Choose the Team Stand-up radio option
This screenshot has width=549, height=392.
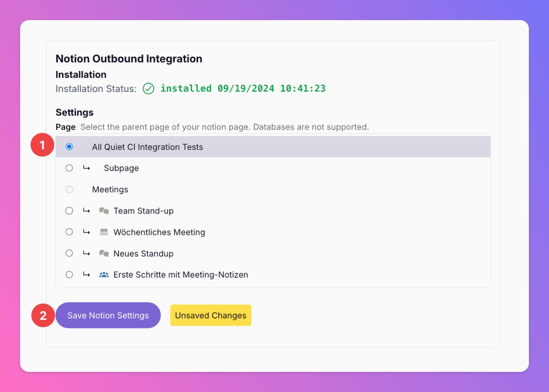[69, 210]
